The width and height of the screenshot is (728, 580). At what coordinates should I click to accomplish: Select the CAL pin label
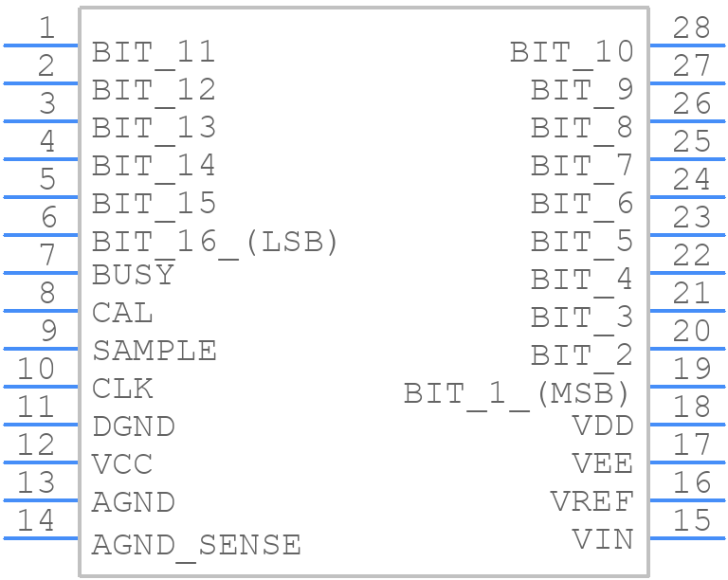pos(122,313)
